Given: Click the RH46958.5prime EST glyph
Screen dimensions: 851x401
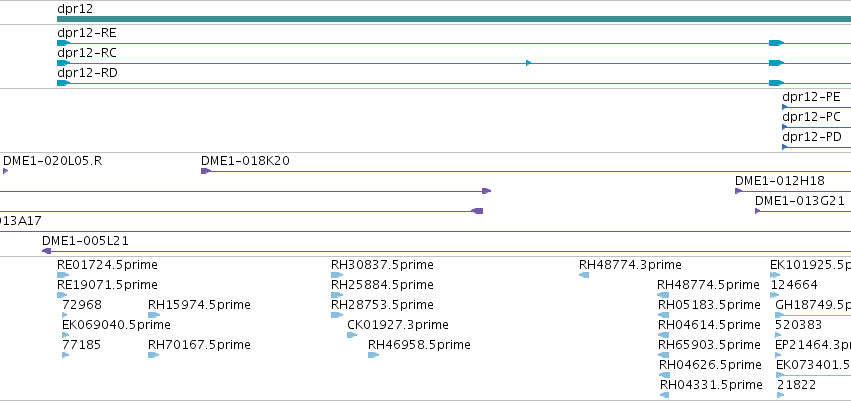Looking at the screenshot, I should tap(373, 355).
